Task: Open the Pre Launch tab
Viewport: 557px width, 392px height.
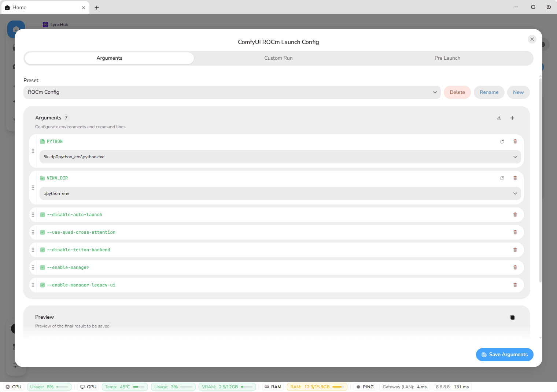Action: [x=447, y=58]
